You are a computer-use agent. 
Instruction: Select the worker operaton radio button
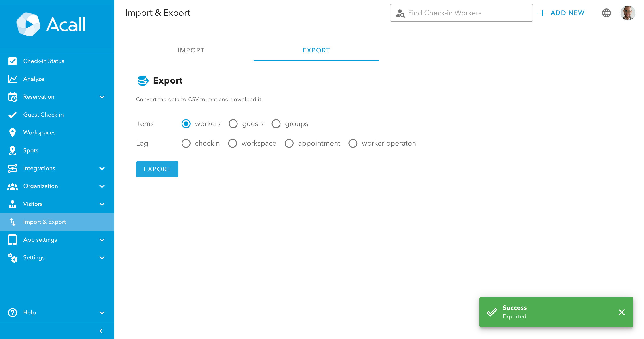[x=353, y=144]
